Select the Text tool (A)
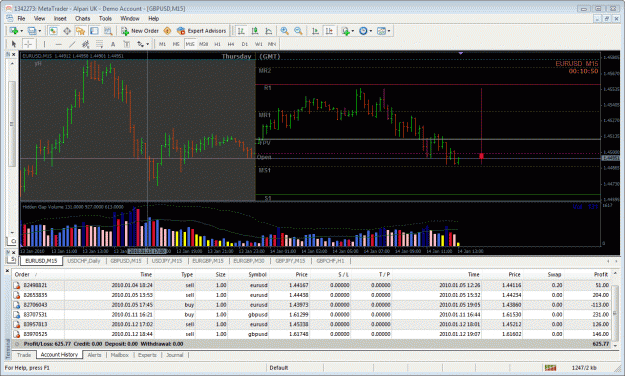This screenshot has height=376, width=625. pos(113,44)
